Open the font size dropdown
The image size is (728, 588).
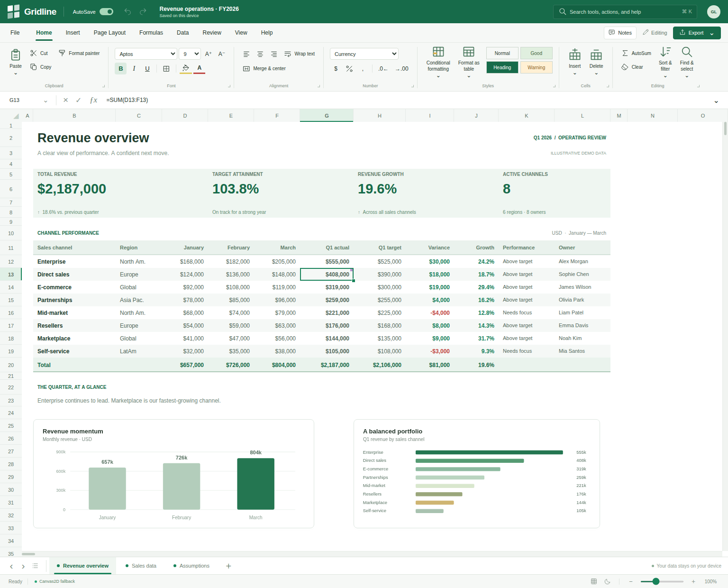tap(190, 54)
